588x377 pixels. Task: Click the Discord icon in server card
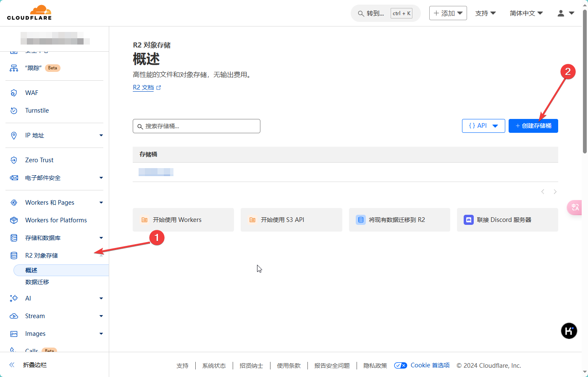[469, 220]
